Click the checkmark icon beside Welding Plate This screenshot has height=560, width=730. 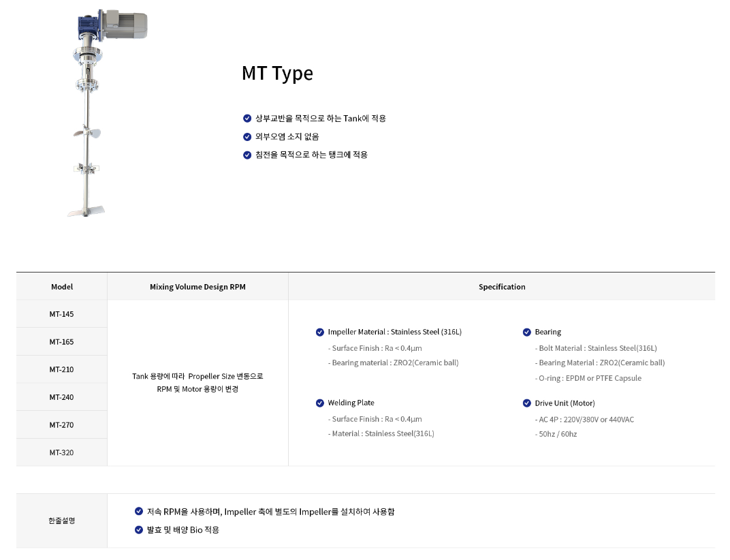320,403
